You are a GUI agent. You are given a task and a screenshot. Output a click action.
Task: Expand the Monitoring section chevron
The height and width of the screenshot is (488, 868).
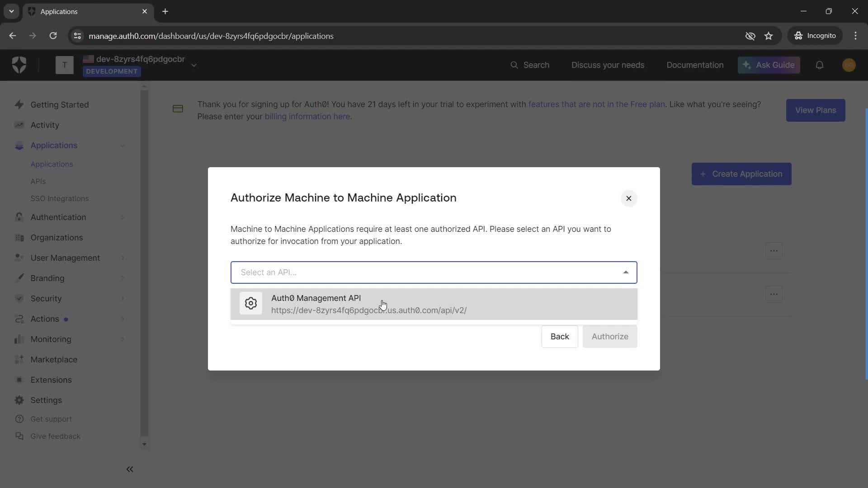[123, 339]
